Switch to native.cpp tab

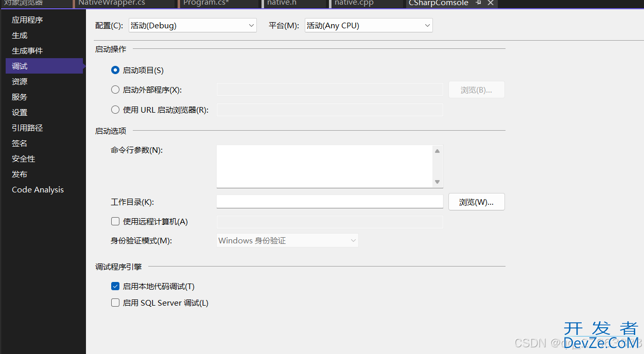point(354,3)
